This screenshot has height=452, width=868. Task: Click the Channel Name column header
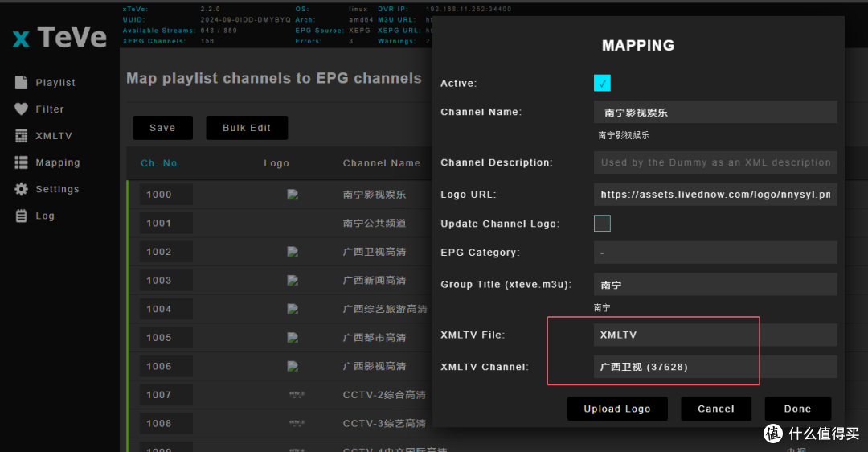coord(382,163)
